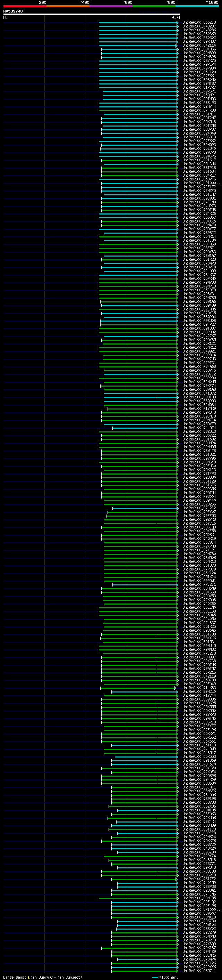This screenshot has height=980, width=222.
Task: Select the query name AV539748
Action: (13, 11)
